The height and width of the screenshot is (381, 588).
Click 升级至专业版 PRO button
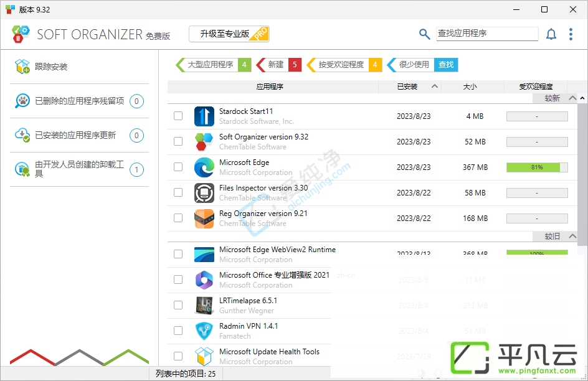[229, 34]
